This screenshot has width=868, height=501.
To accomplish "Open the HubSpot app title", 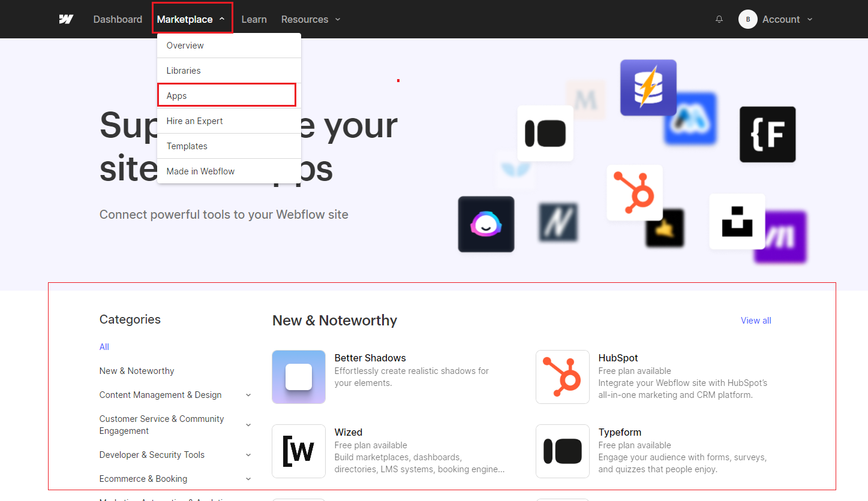I will (x=618, y=358).
